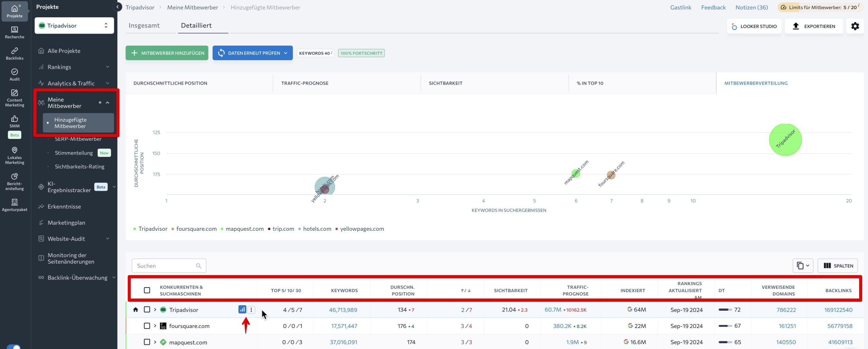Click the Spalten button
Viewport: 868px width, 349px height.
(x=838, y=266)
